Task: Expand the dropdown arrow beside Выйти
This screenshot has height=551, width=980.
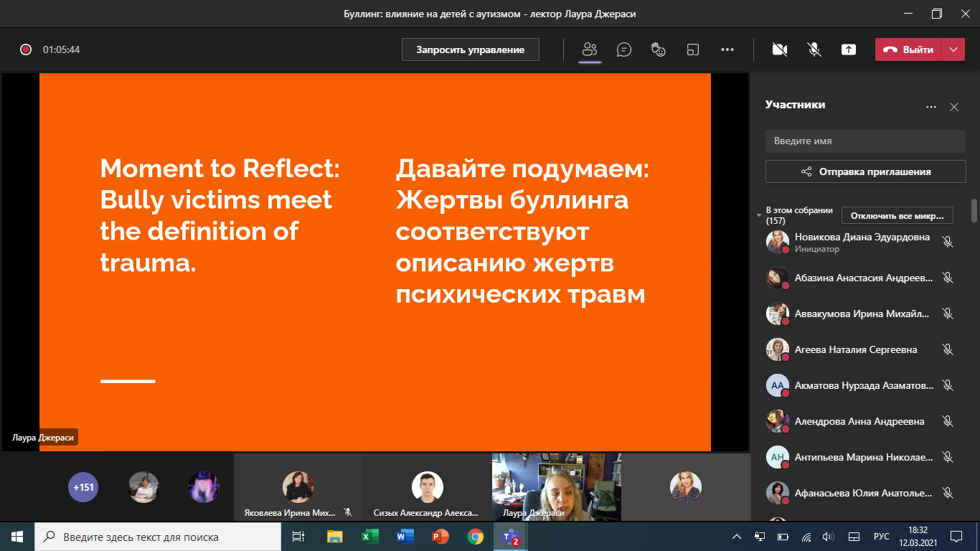Action: click(953, 50)
